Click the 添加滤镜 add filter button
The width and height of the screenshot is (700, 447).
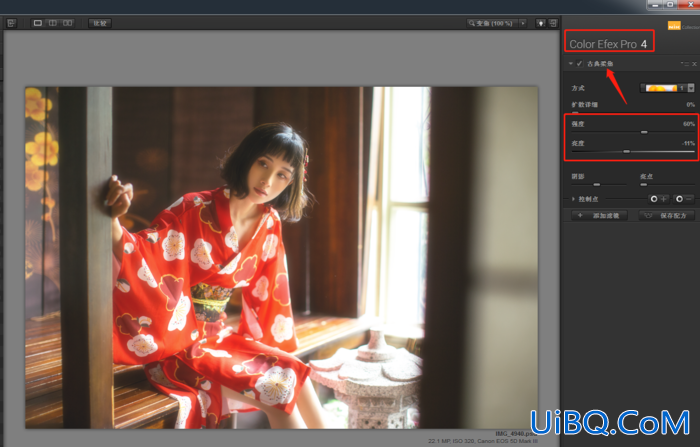[599, 216]
